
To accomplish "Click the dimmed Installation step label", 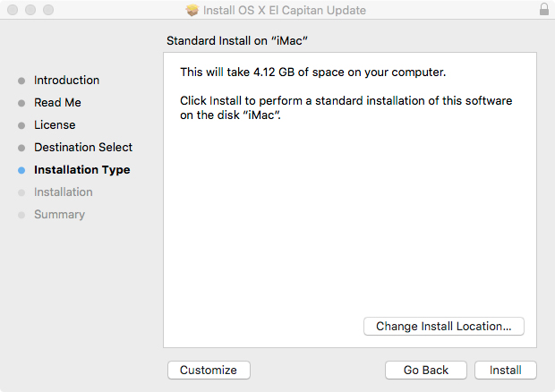I will click(63, 192).
